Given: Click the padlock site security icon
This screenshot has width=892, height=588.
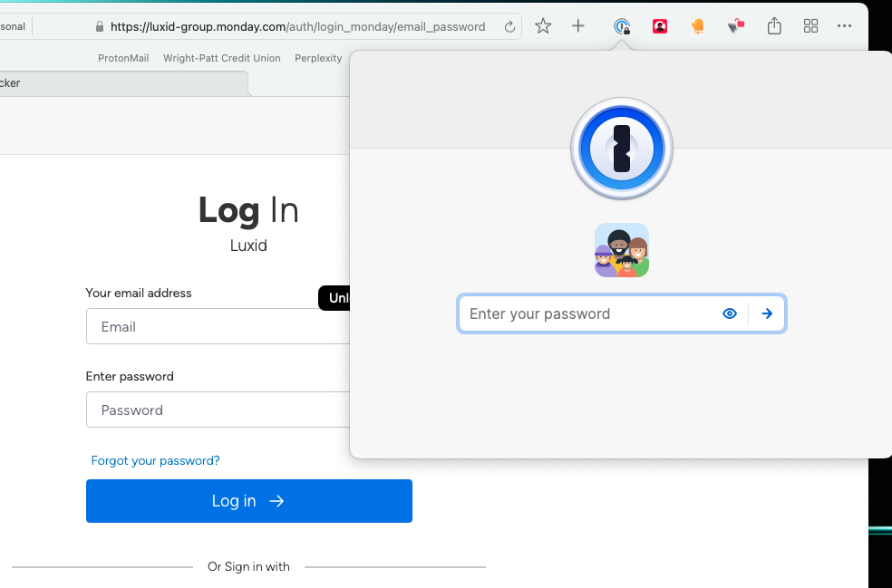Looking at the screenshot, I should click(100, 27).
